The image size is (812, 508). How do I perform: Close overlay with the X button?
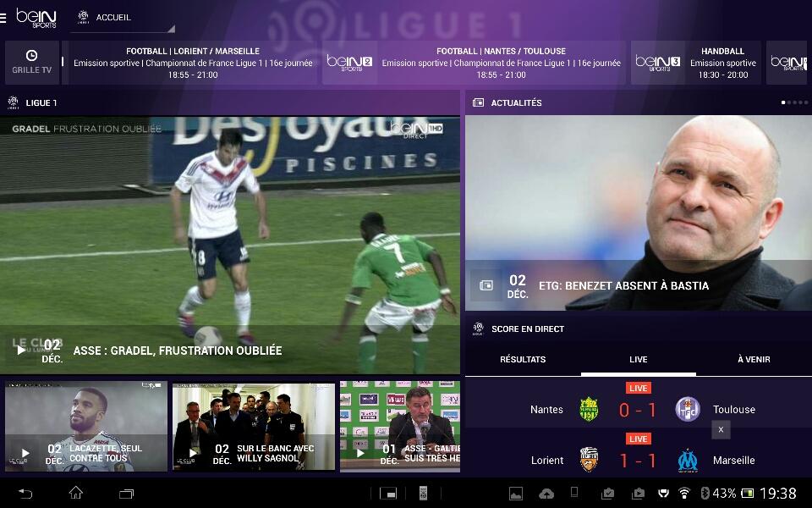point(721,430)
